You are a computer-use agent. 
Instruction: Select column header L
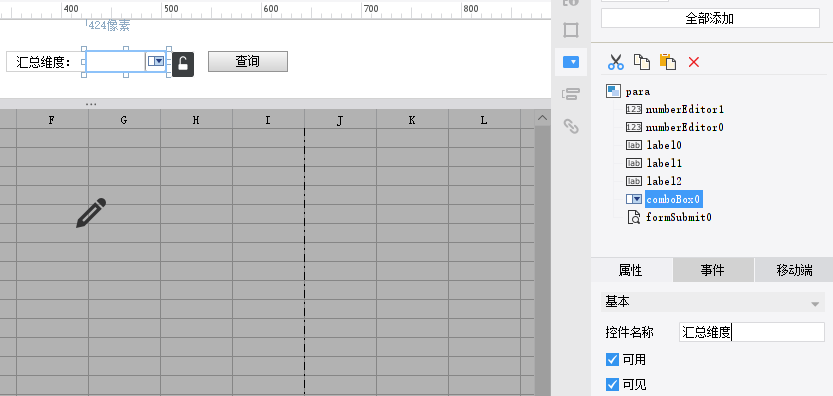(x=484, y=120)
